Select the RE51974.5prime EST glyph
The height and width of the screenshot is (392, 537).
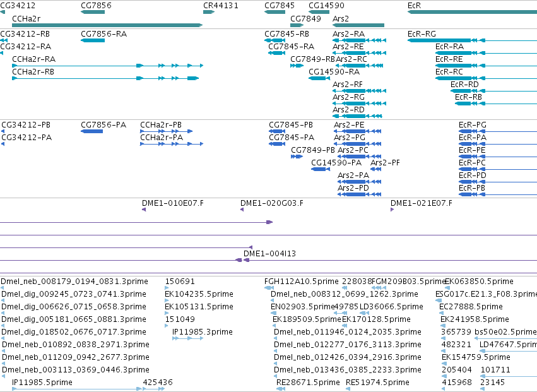pyautogui.click(x=348, y=389)
